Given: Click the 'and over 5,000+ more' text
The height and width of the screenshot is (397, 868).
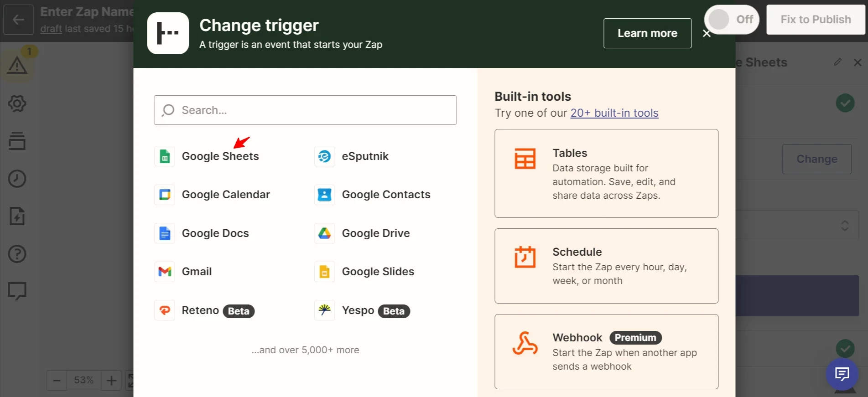Looking at the screenshot, I should tap(305, 350).
